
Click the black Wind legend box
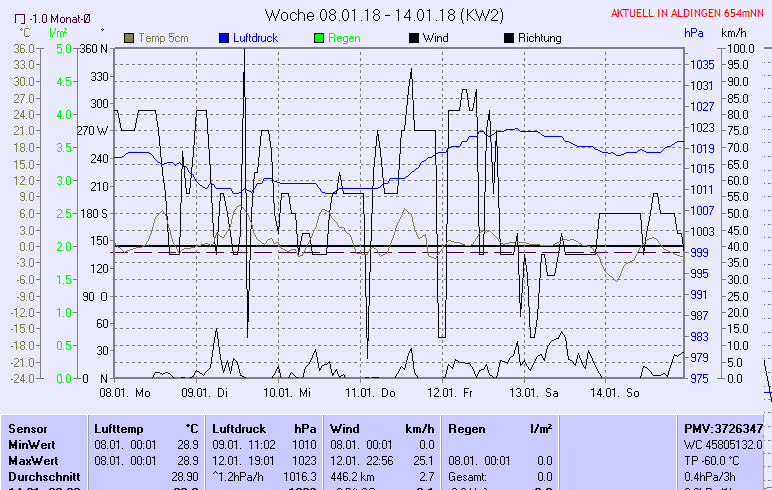point(414,38)
